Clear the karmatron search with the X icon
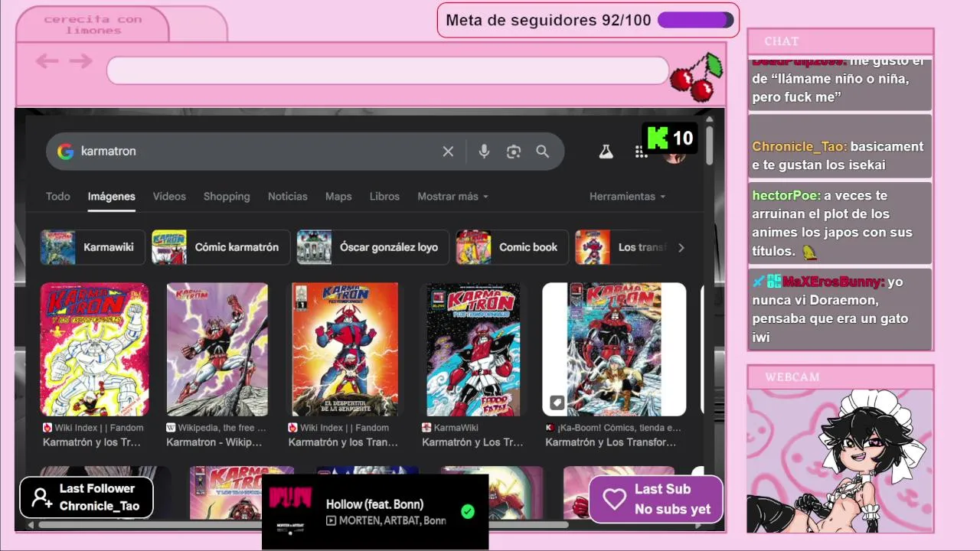 point(448,152)
